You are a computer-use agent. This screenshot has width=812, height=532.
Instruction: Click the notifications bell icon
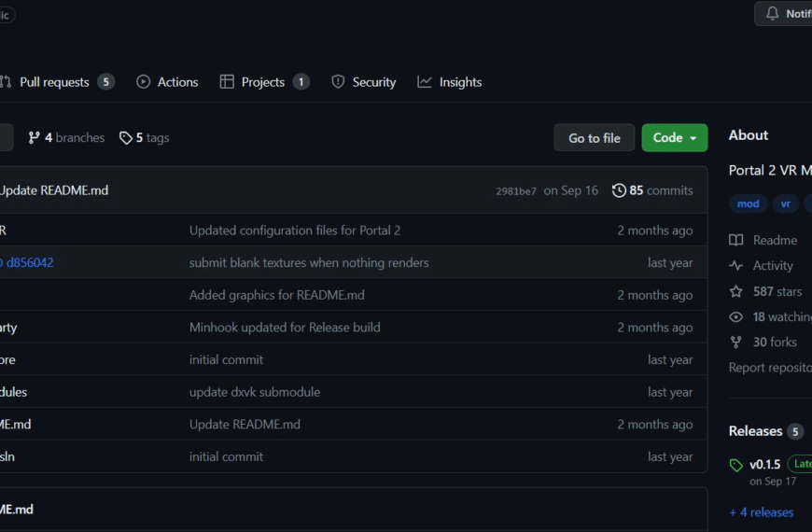[772, 13]
